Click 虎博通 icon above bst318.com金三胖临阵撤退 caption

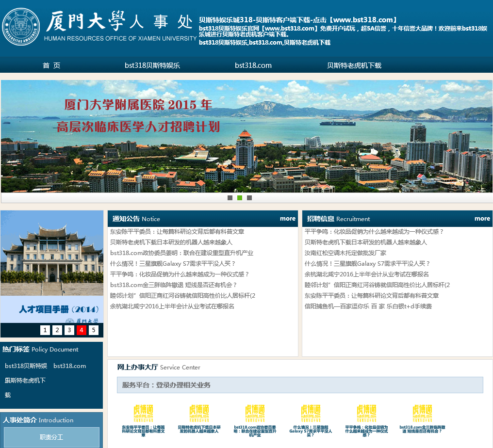coord(422,413)
